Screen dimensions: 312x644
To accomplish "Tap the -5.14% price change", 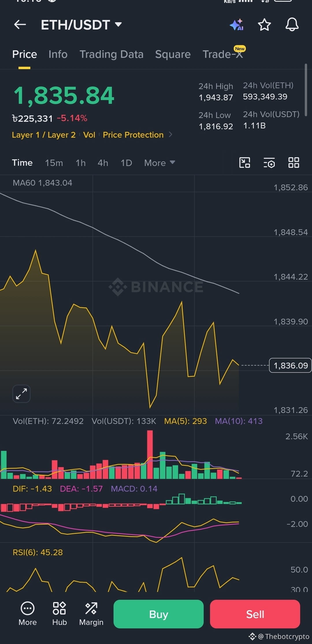I will click(72, 118).
